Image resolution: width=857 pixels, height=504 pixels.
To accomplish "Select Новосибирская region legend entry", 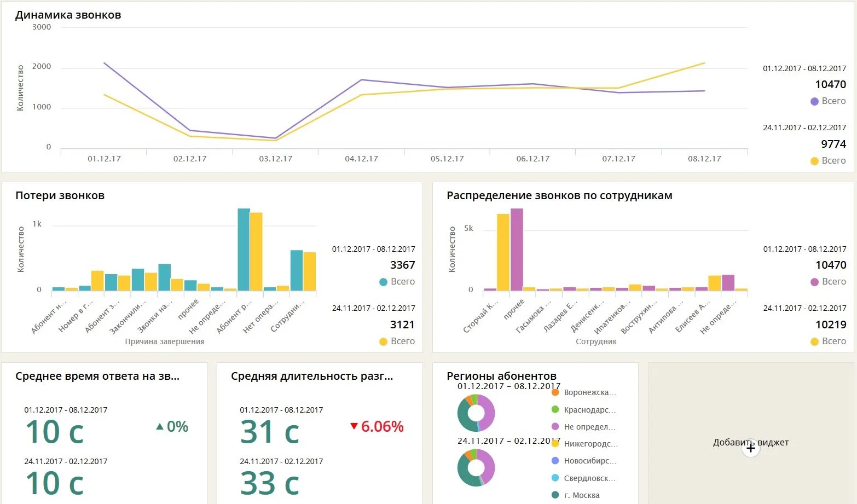I will click(584, 461).
